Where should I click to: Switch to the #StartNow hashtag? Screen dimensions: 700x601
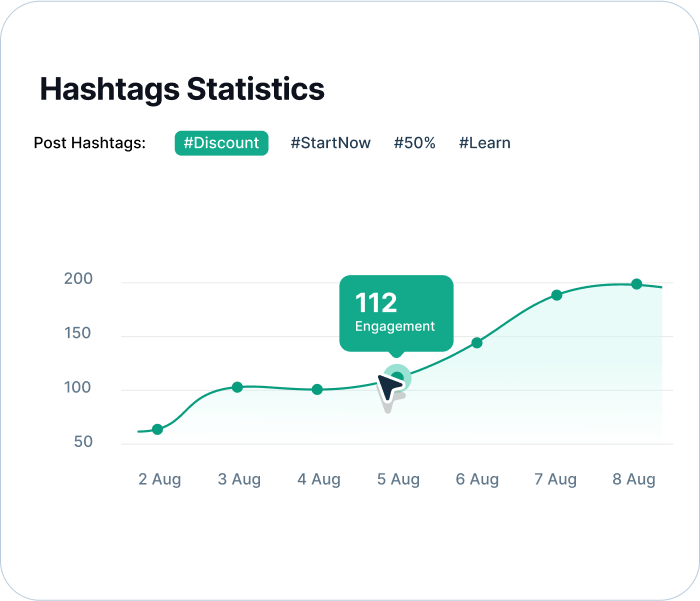[x=330, y=143]
